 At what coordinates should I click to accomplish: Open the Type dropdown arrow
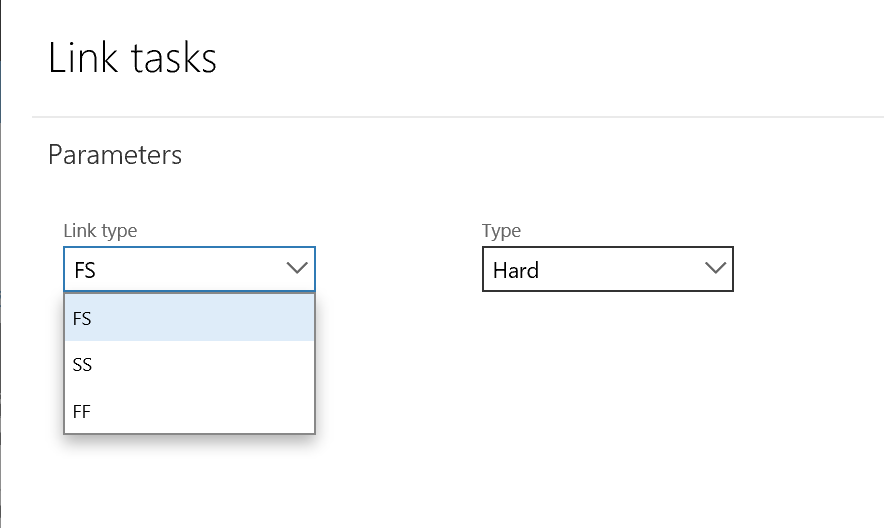(714, 268)
